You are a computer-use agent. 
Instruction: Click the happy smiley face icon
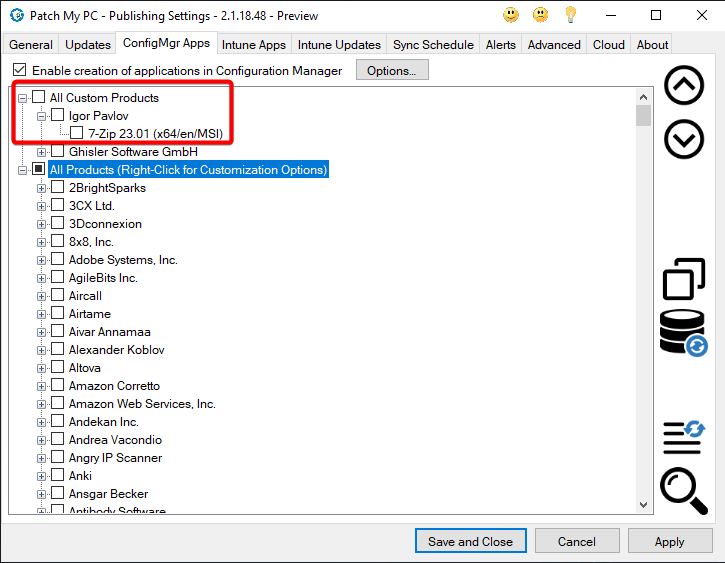pos(511,15)
